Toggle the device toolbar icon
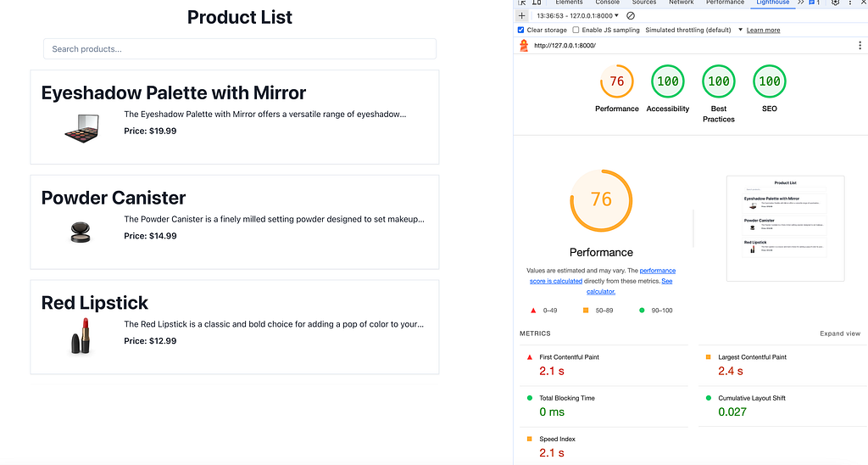This screenshot has height=465, width=868. click(537, 3)
